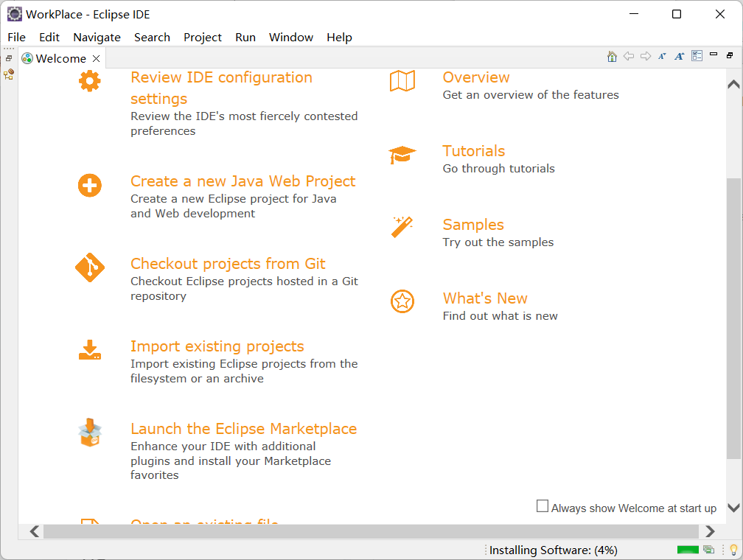Open the What's New link
Viewport: 743px width, 560px height.
pyautogui.click(x=485, y=298)
